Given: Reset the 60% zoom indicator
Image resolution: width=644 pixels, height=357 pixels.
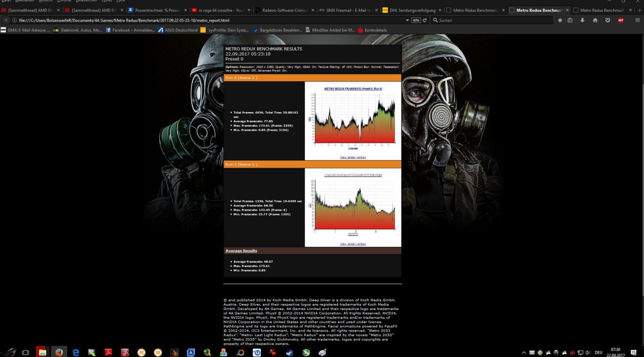Looking at the screenshot, I should tap(416, 20).
